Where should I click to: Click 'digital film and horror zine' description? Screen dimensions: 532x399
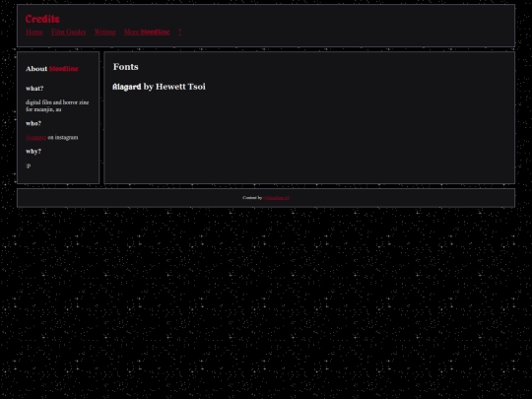coord(57,105)
